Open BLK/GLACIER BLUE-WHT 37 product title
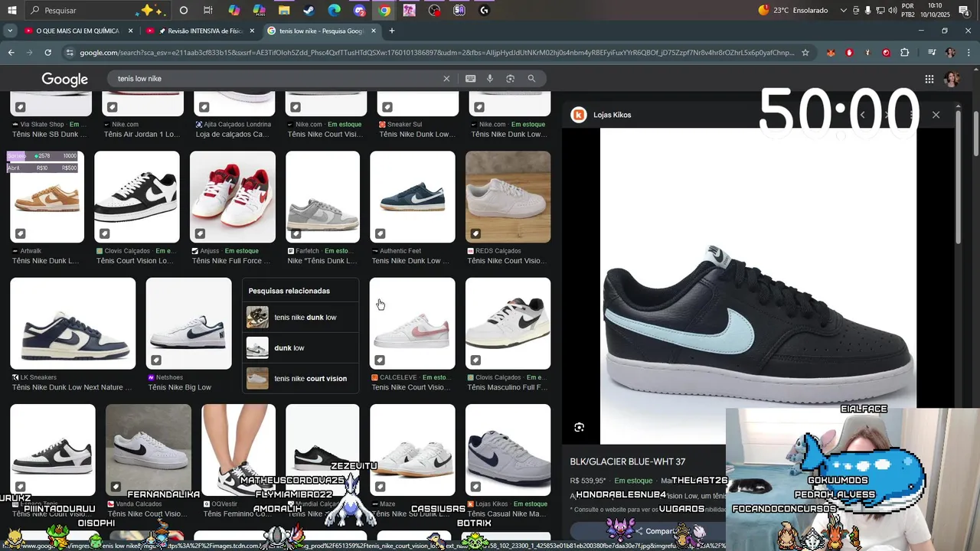 pyautogui.click(x=628, y=461)
